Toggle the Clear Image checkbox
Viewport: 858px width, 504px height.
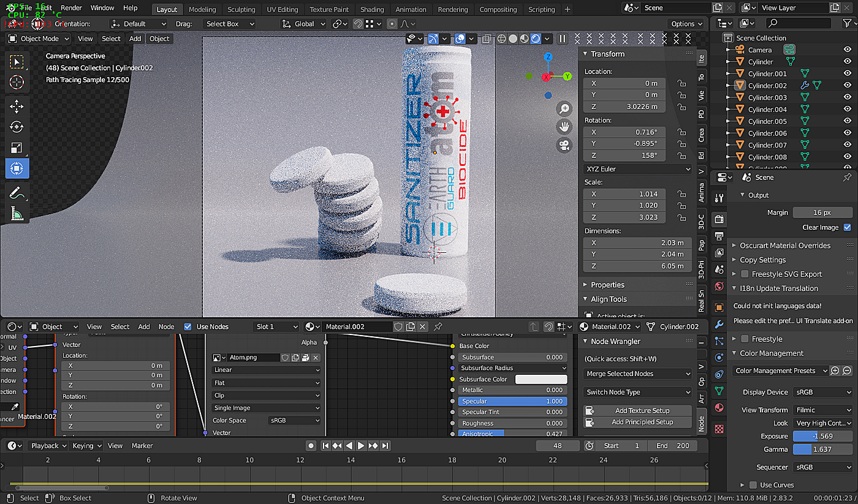(848, 227)
